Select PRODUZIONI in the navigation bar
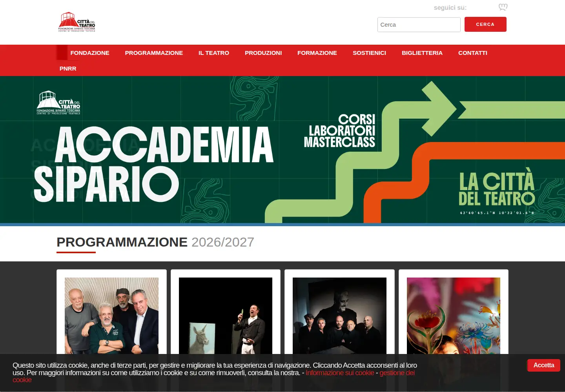The height and width of the screenshot is (392, 565). pyautogui.click(x=263, y=53)
